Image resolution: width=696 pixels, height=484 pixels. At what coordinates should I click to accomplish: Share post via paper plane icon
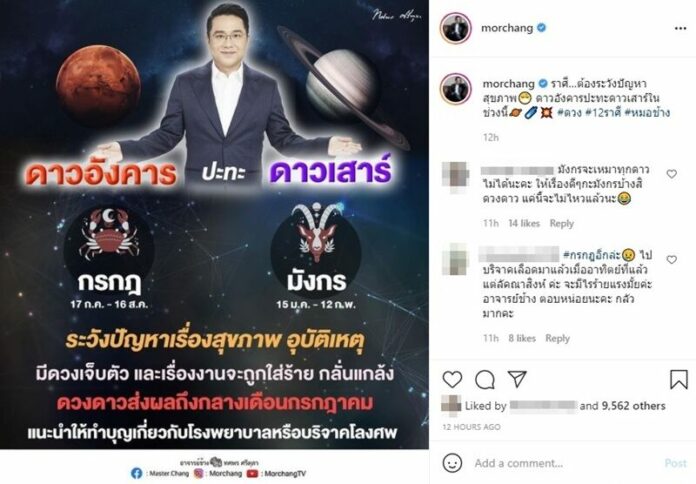coord(517,379)
